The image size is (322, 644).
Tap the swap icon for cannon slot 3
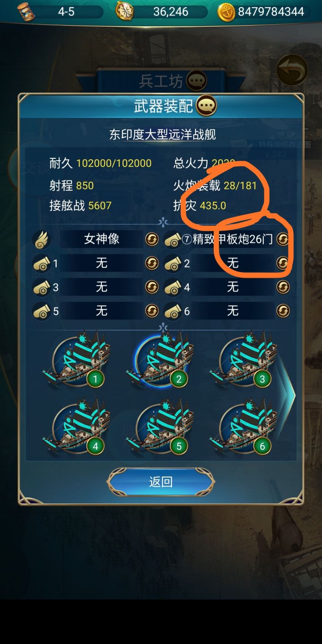click(x=152, y=287)
